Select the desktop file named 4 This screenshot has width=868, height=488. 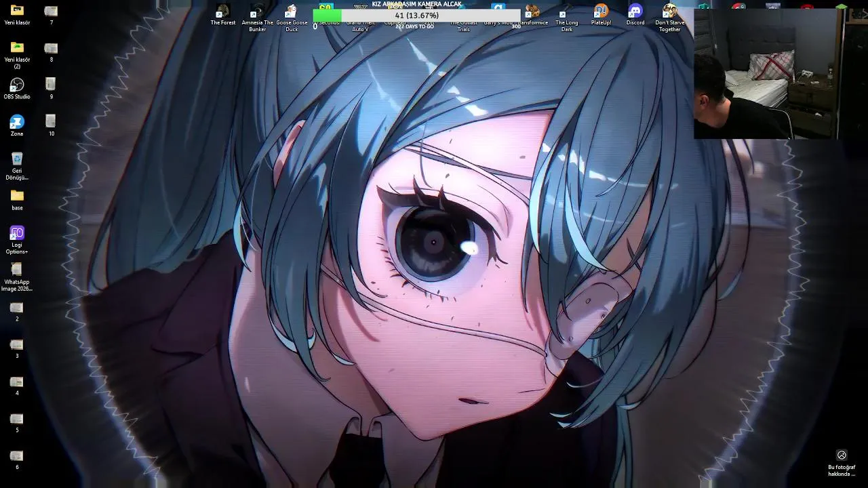click(x=17, y=386)
